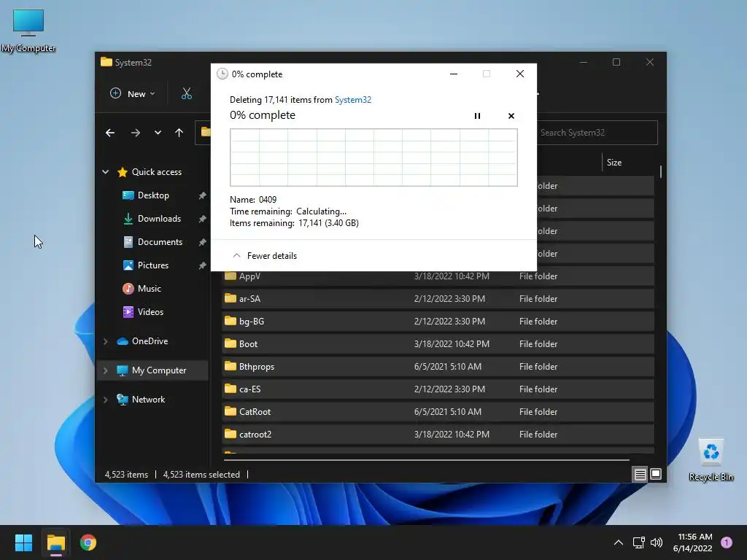This screenshot has width=747, height=560.
Task: Select the Boot folder
Action: (x=438, y=344)
